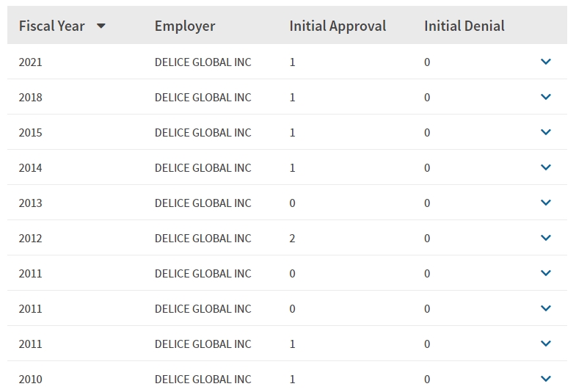Select the 2013 fiscal year cell
This screenshot has height=392, width=576.
[x=31, y=203]
